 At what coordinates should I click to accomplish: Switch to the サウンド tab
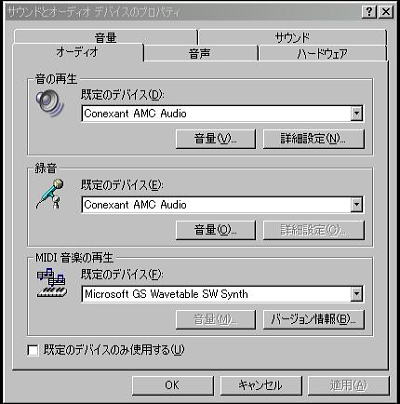292,37
